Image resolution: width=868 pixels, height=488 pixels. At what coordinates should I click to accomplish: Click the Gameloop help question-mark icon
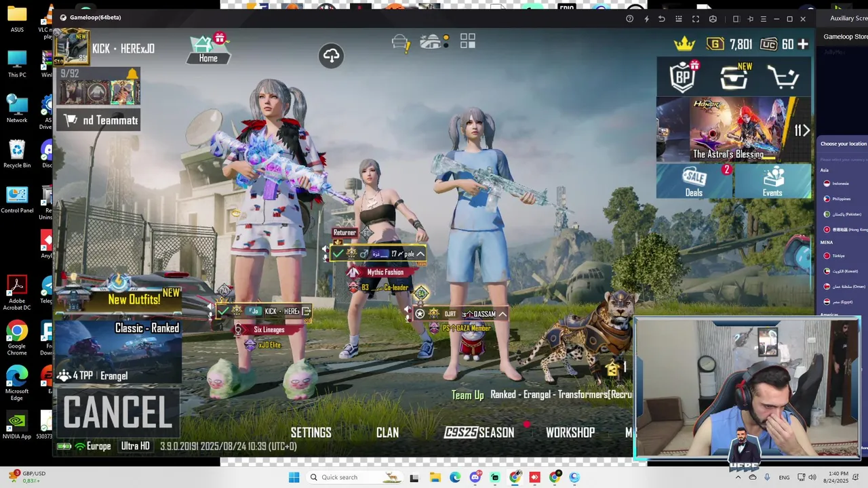(x=629, y=19)
